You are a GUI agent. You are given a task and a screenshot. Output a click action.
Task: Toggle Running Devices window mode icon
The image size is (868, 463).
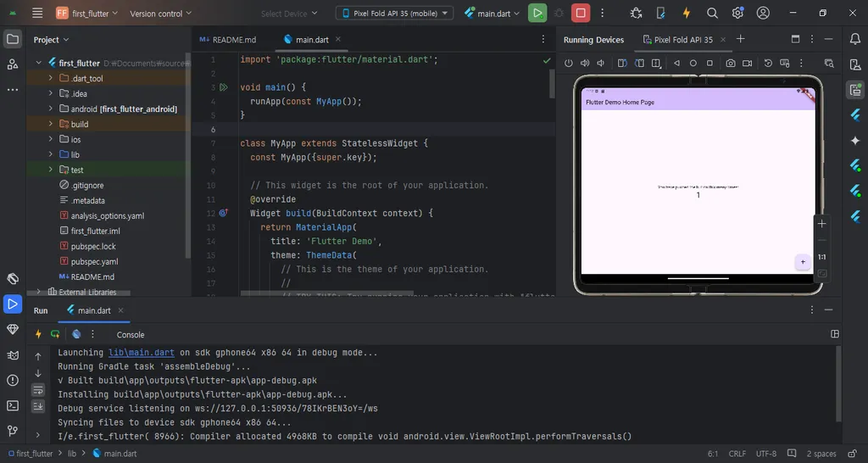[795, 39]
